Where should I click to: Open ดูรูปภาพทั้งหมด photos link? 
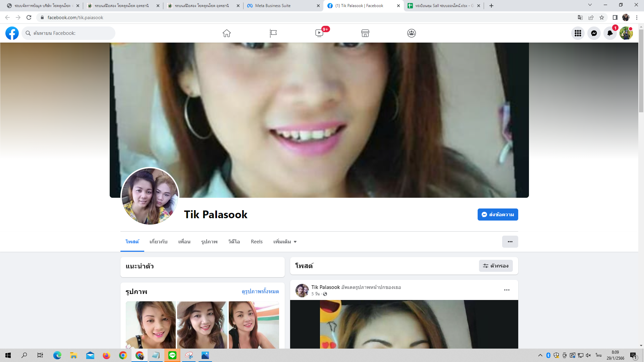tap(260, 292)
